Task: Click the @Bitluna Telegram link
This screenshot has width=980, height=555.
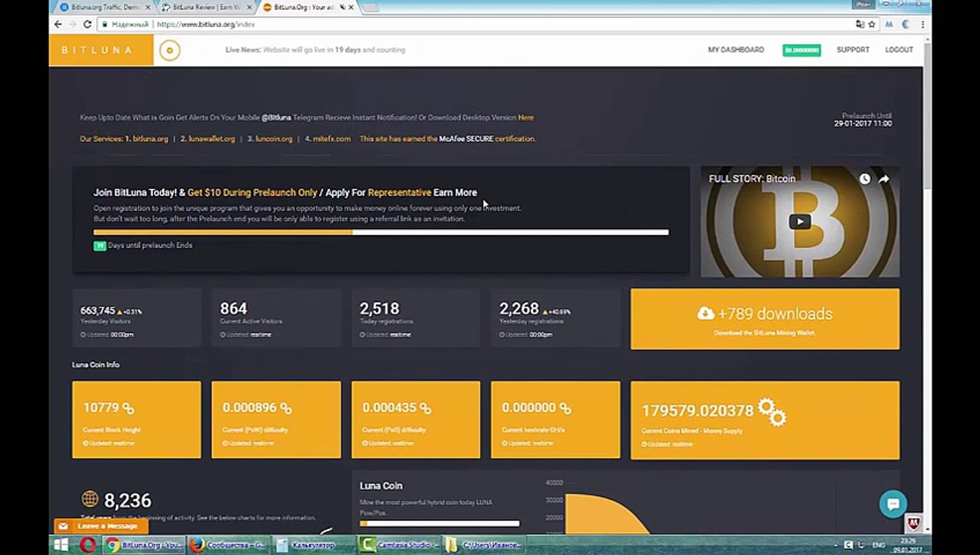Action: pyautogui.click(x=276, y=117)
